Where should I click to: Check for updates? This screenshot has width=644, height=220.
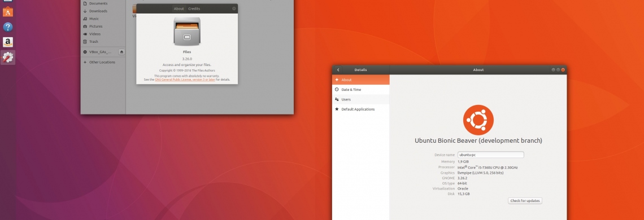525,201
